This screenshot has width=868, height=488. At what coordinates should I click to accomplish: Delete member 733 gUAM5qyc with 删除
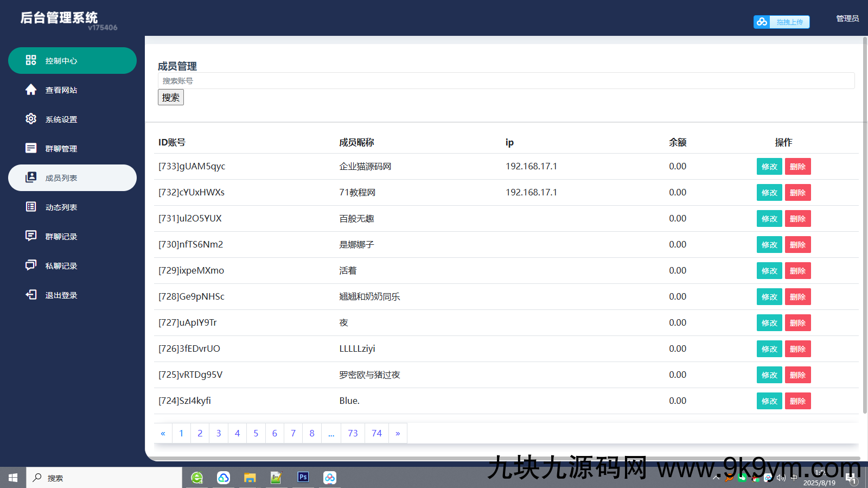coord(797,167)
